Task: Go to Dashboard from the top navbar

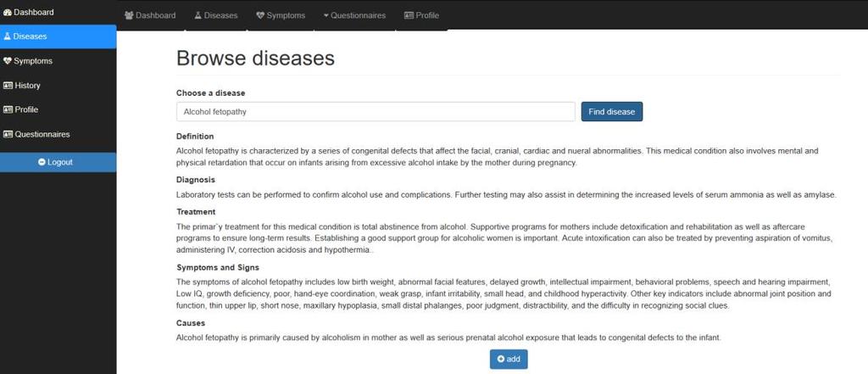Action: [x=150, y=15]
